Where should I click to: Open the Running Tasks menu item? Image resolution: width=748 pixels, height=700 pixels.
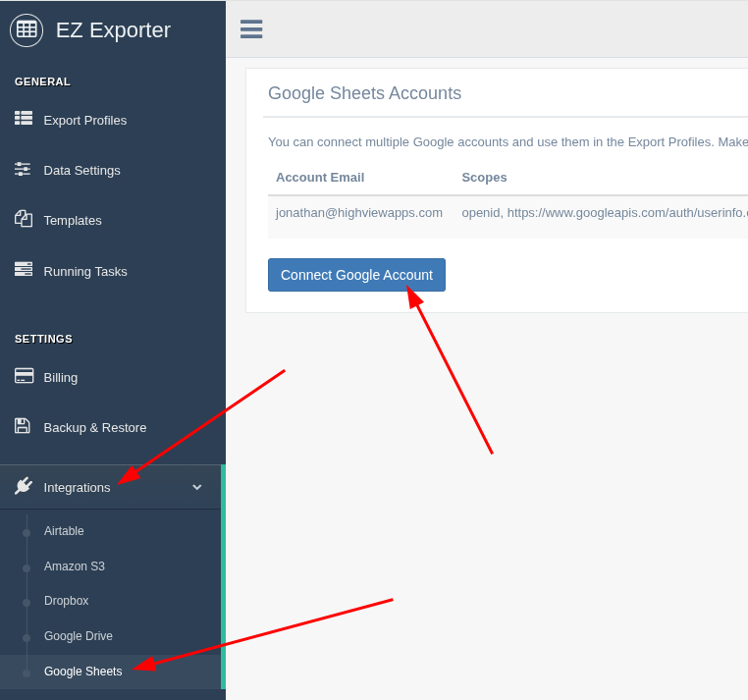click(84, 271)
